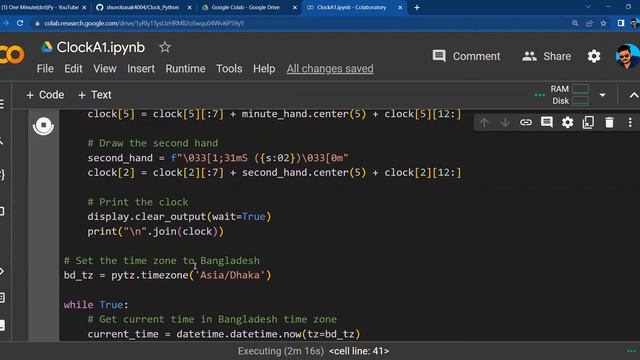Mirror cell in tab icon
The height and width of the screenshot is (360, 640).
(x=588, y=122)
